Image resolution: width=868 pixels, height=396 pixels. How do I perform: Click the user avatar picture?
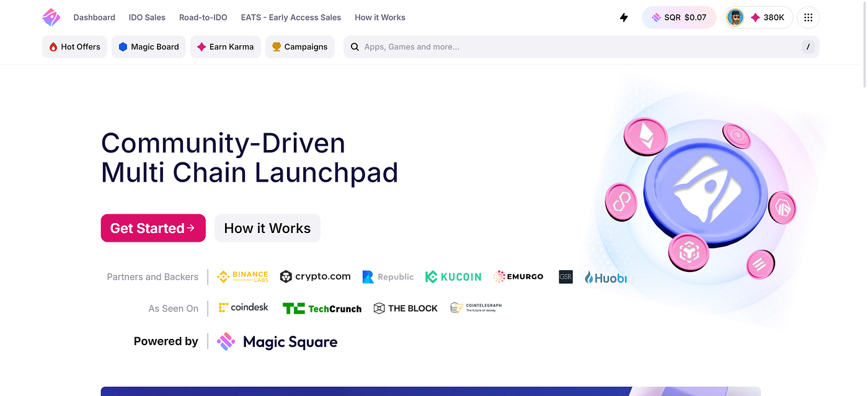[735, 17]
